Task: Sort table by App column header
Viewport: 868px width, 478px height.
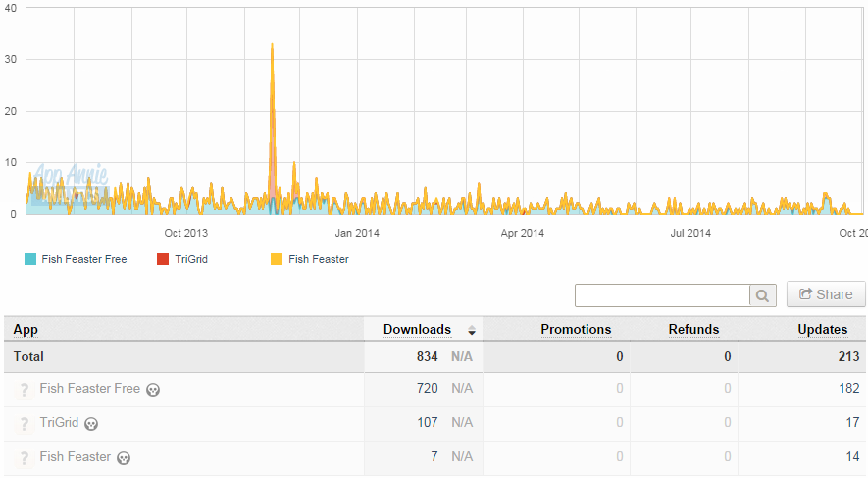Action: coord(26,330)
